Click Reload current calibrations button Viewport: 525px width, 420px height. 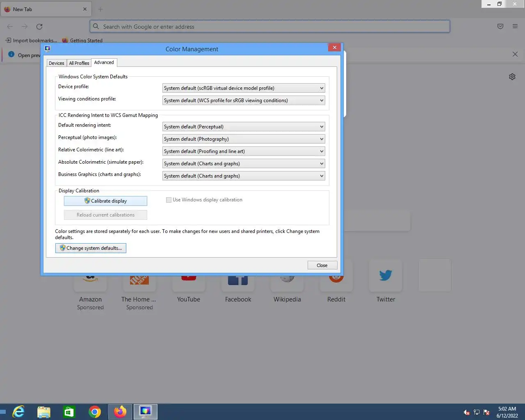[x=105, y=215]
